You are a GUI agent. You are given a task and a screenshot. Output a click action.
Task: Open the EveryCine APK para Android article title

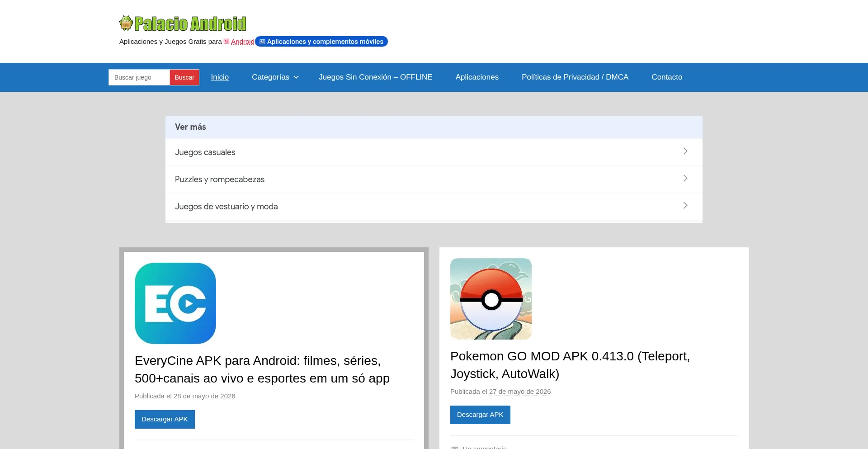[262, 369]
